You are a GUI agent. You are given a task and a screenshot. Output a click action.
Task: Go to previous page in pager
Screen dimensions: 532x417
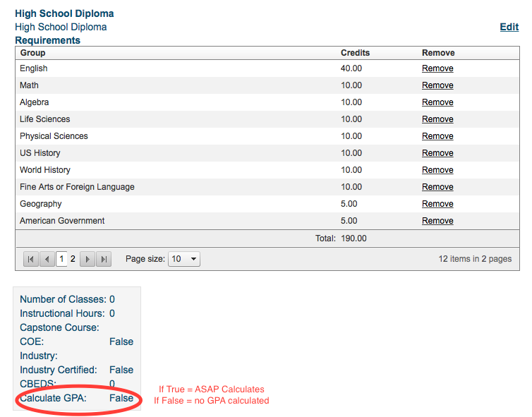click(x=47, y=259)
